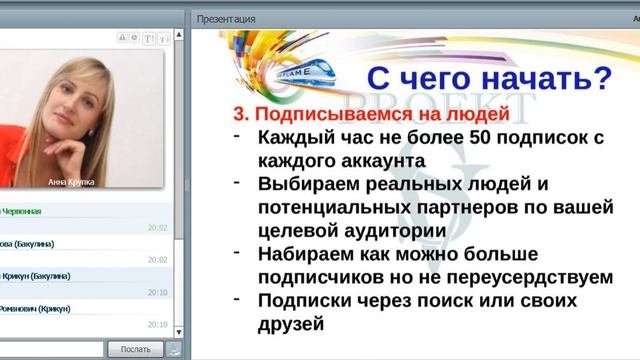Screen dimensions: 640x360
Task: Click the increase text size icon
Action: point(149,39)
